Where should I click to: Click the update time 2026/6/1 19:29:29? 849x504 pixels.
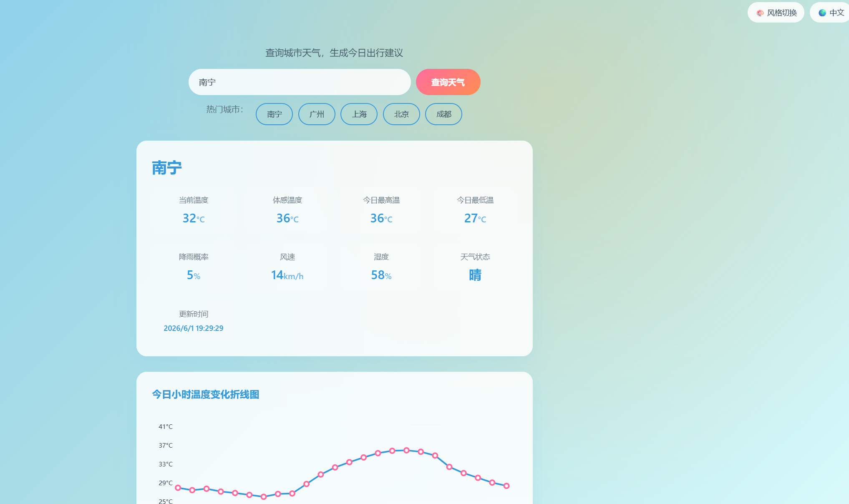point(194,328)
